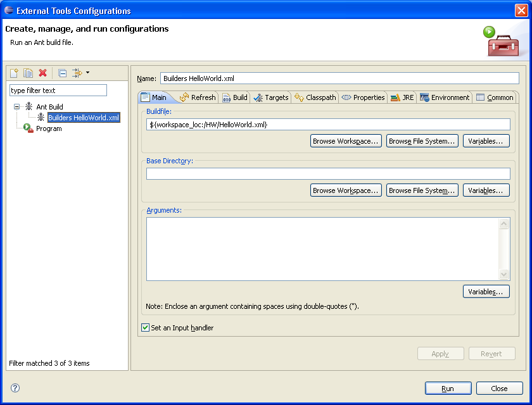Click the type filter text field
This screenshot has width=532, height=405.
pyautogui.click(x=58, y=90)
